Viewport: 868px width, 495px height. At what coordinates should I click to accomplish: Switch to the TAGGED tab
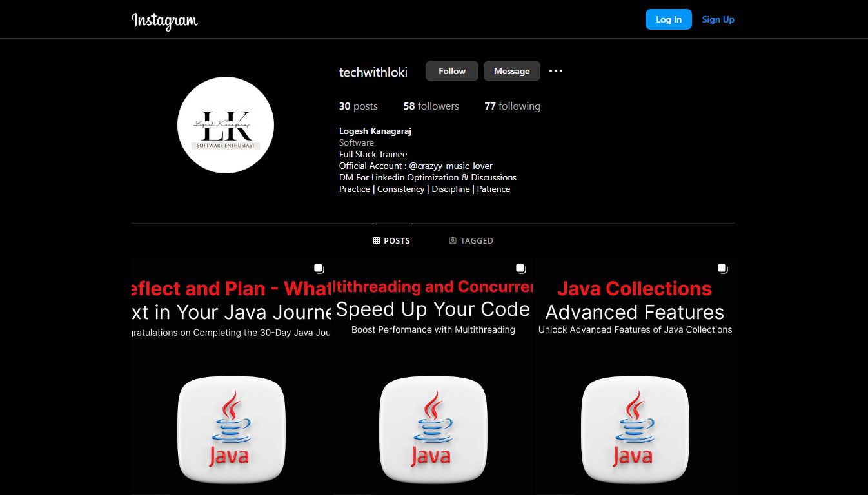click(x=471, y=240)
